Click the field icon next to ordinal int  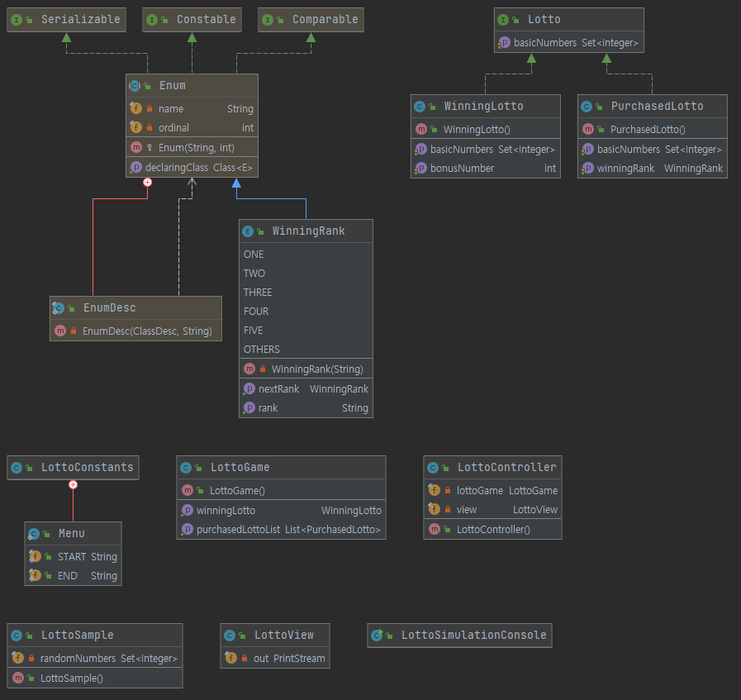tap(136, 127)
